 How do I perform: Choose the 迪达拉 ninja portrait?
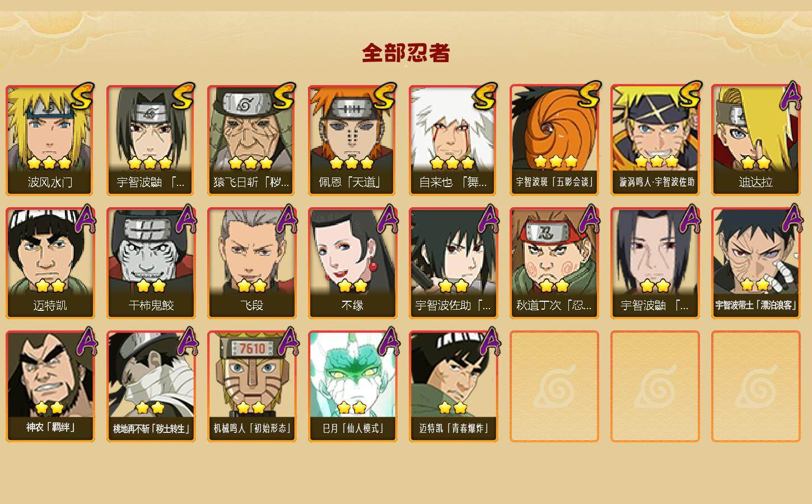coord(755,140)
